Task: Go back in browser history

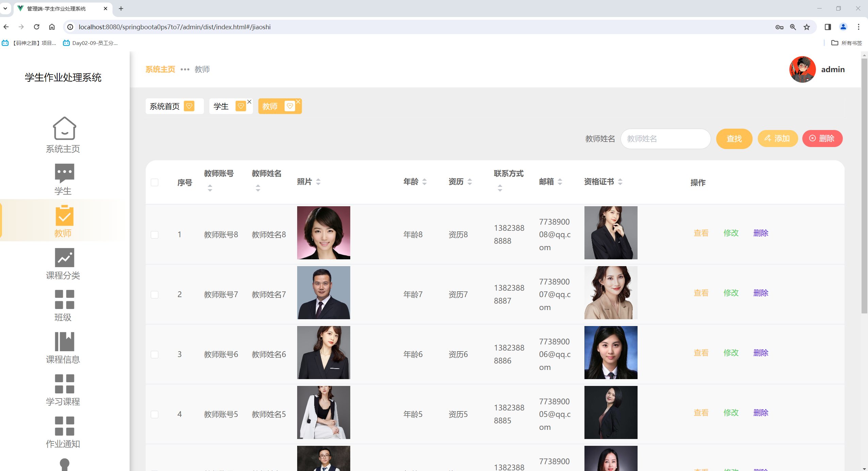Action: pos(6,27)
